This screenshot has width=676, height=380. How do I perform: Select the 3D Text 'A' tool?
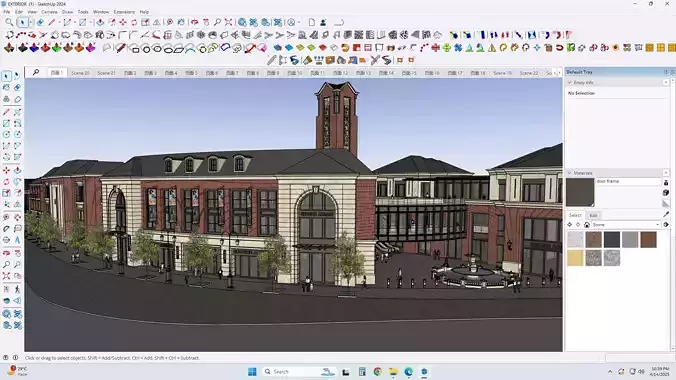point(17,240)
